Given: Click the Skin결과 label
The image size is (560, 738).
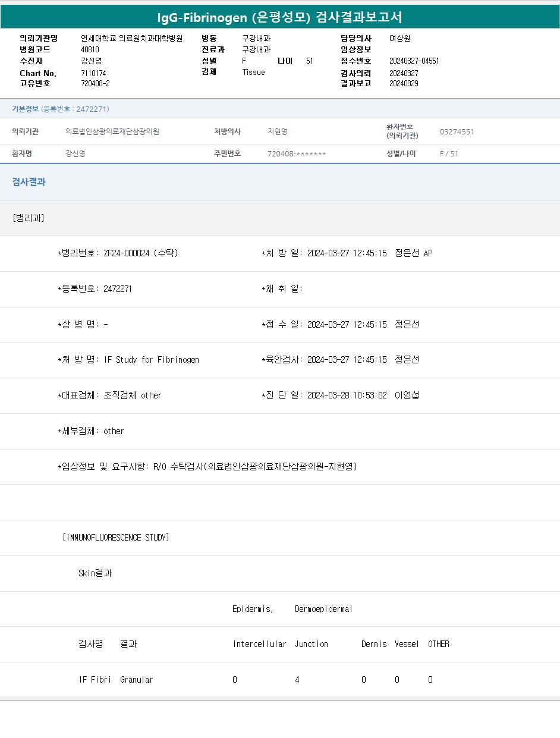Looking at the screenshot, I should (95, 573).
